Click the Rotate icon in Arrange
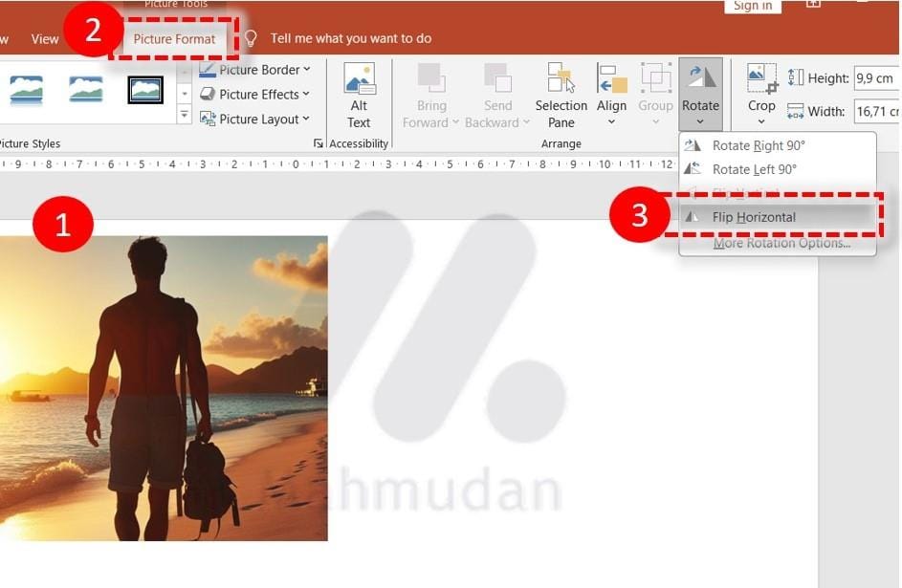The image size is (902, 588). [x=701, y=78]
